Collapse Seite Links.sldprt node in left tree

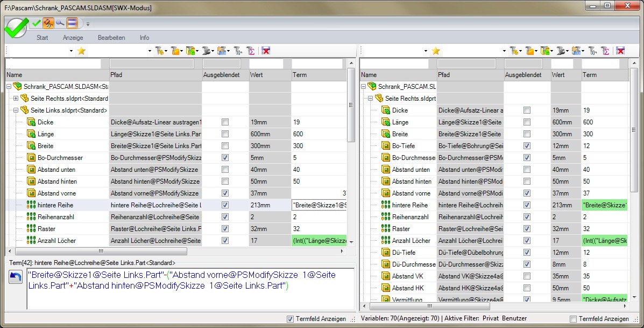click(x=16, y=110)
